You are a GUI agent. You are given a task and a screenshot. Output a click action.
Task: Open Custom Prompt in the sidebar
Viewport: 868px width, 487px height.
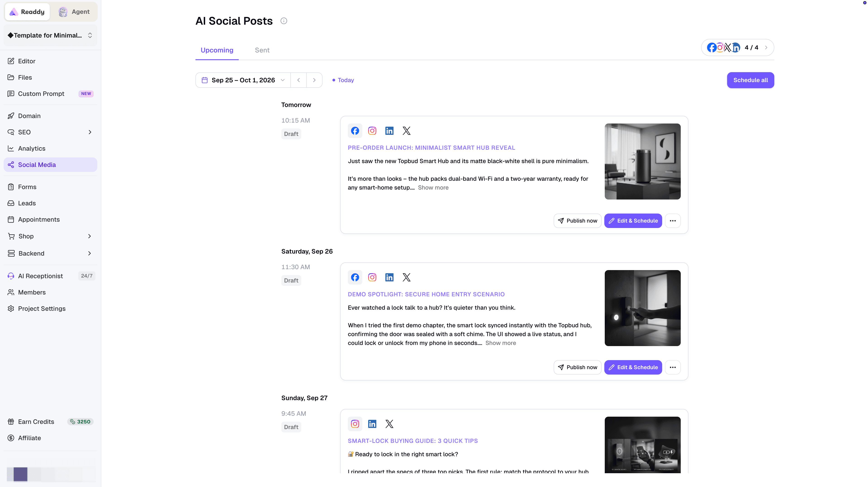coord(50,94)
